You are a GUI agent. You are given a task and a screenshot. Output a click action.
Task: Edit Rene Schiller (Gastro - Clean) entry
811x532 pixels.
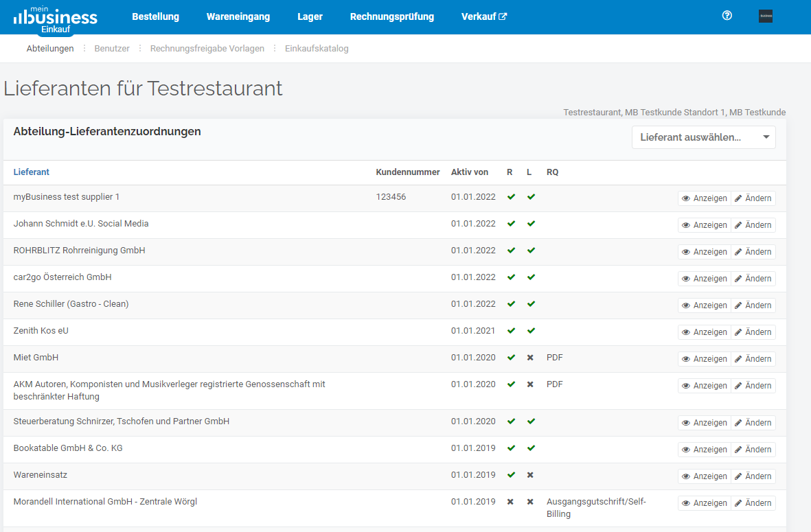753,305
